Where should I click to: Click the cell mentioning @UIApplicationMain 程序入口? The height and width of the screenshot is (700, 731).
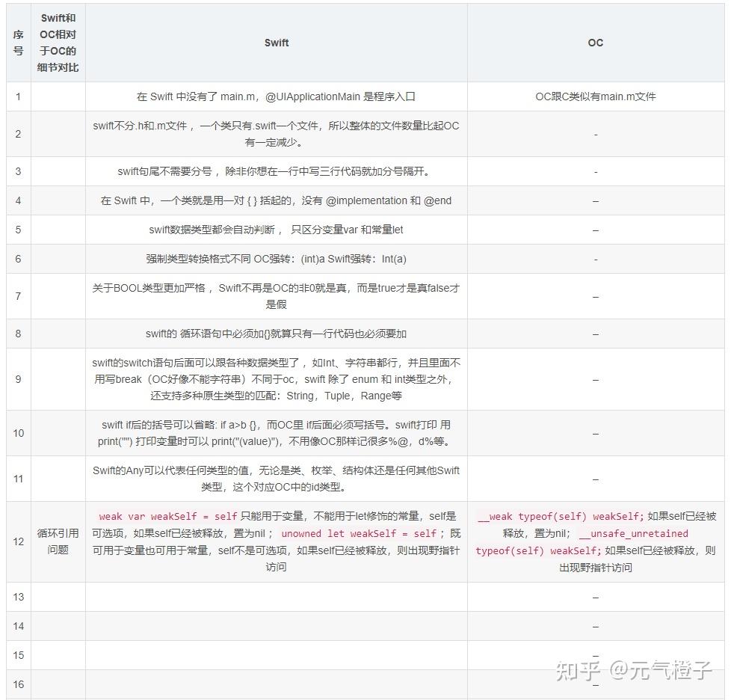(x=277, y=96)
